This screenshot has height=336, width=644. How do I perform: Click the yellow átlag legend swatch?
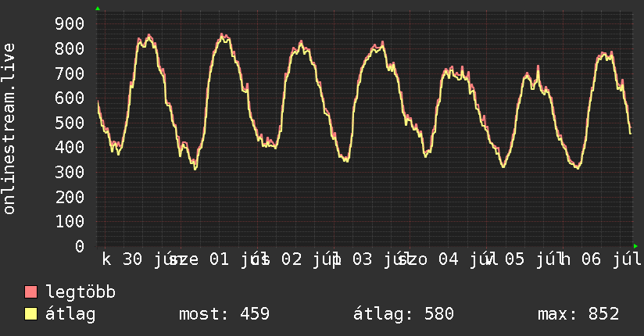click(x=30, y=314)
